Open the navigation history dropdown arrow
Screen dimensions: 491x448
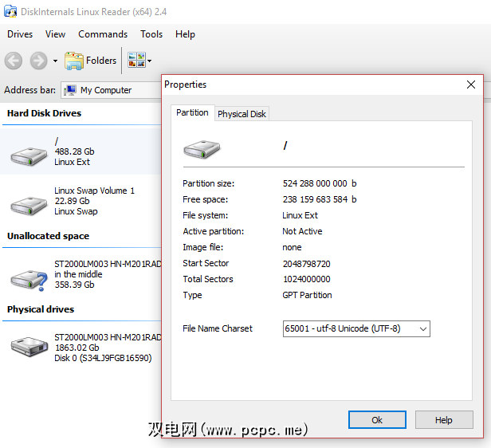(x=56, y=61)
